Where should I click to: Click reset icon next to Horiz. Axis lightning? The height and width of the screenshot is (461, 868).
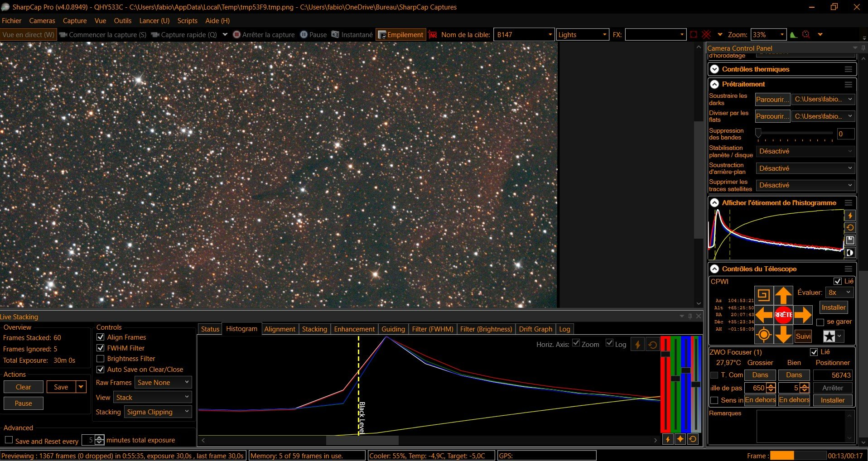[652, 345]
